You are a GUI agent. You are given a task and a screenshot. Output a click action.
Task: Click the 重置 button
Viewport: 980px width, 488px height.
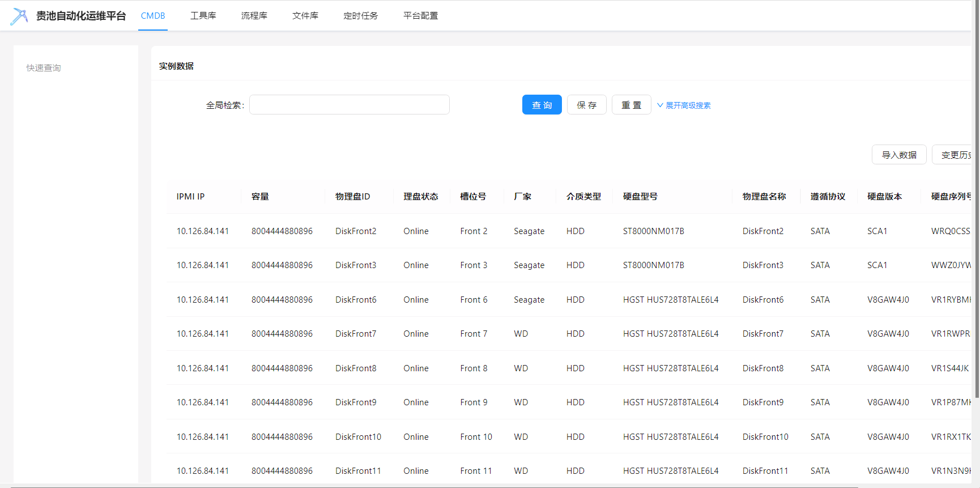click(632, 105)
